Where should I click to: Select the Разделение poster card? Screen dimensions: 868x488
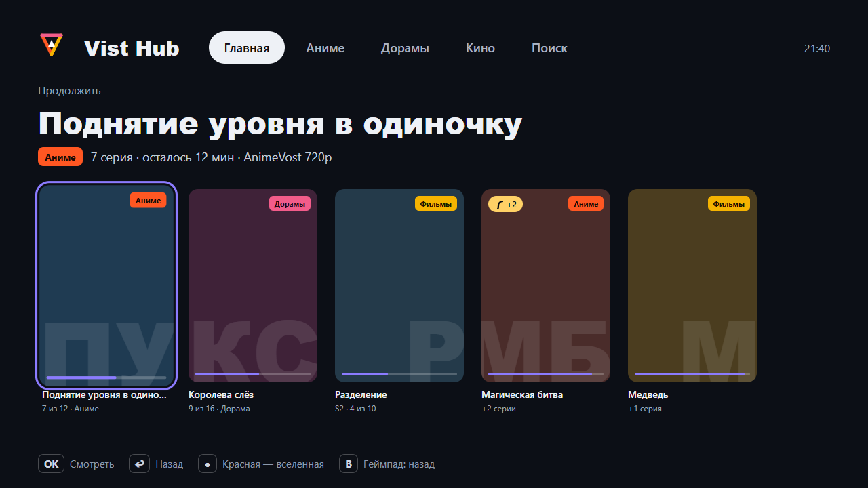(399, 285)
